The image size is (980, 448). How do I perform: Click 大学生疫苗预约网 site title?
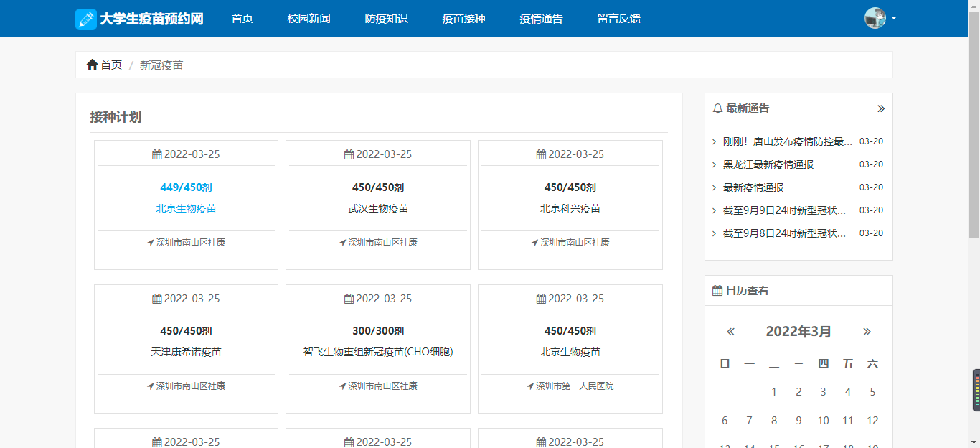pyautogui.click(x=151, y=19)
